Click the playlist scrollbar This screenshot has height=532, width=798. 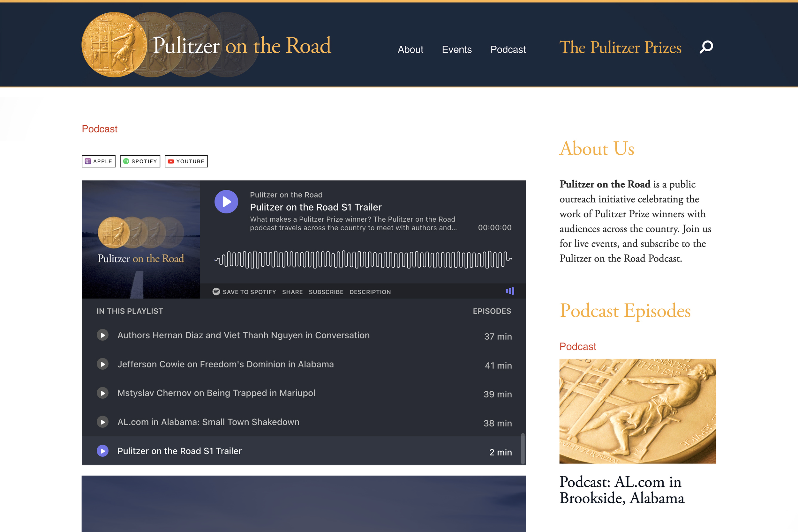point(523,448)
